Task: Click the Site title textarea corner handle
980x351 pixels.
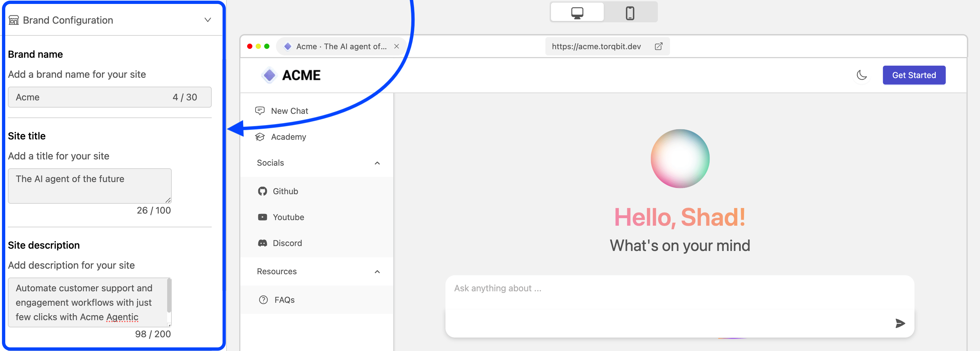Action: tap(168, 200)
